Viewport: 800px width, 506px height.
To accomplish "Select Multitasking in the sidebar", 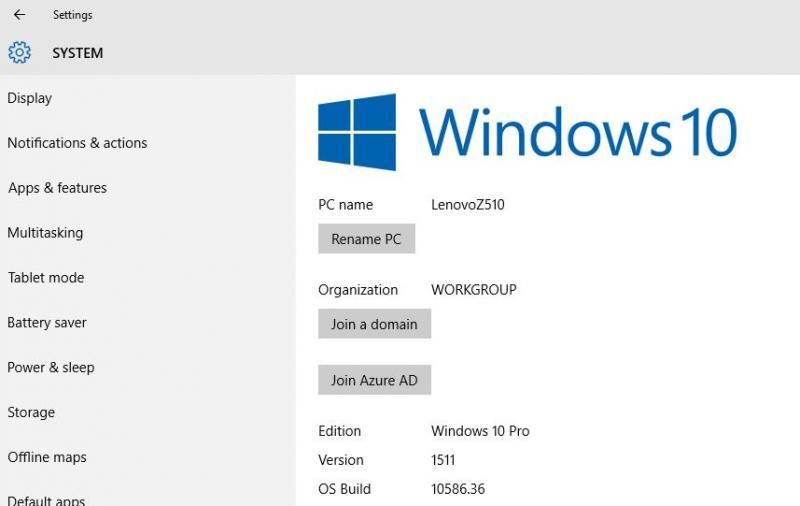I will click(45, 233).
